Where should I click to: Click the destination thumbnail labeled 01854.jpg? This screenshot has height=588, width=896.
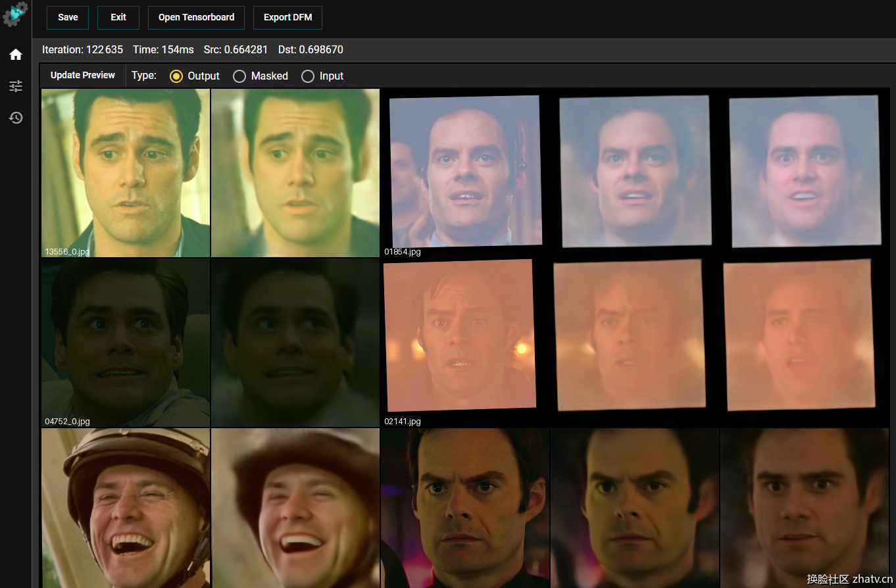465,172
